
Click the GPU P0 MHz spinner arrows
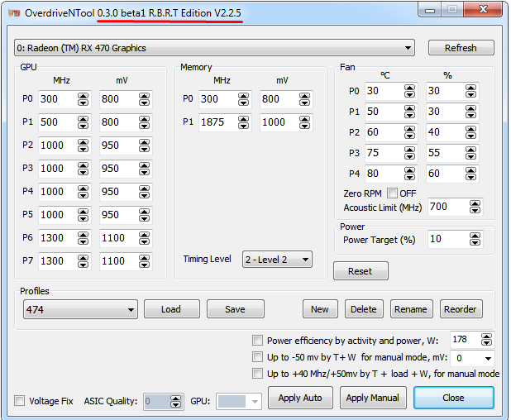[x=84, y=99]
